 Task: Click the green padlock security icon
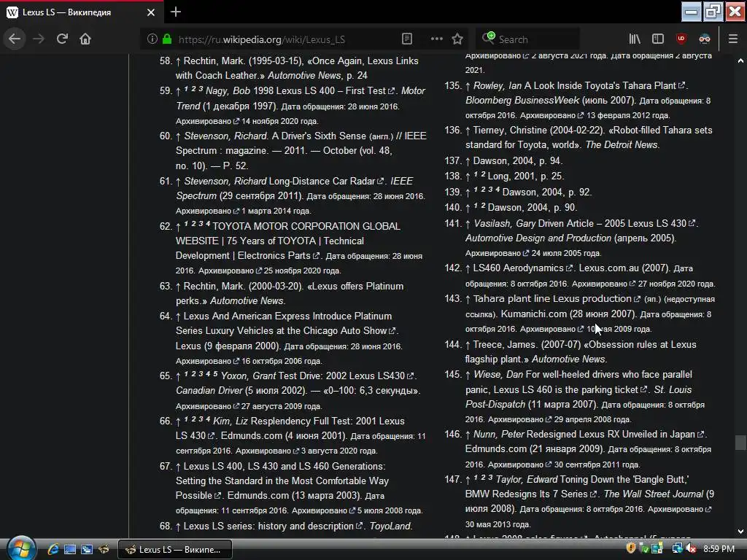tap(167, 39)
